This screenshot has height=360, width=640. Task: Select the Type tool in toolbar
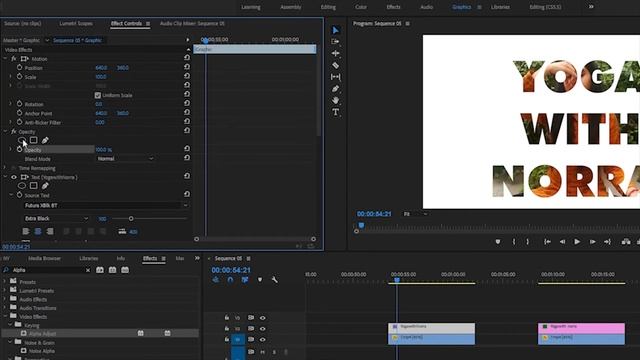point(336,112)
